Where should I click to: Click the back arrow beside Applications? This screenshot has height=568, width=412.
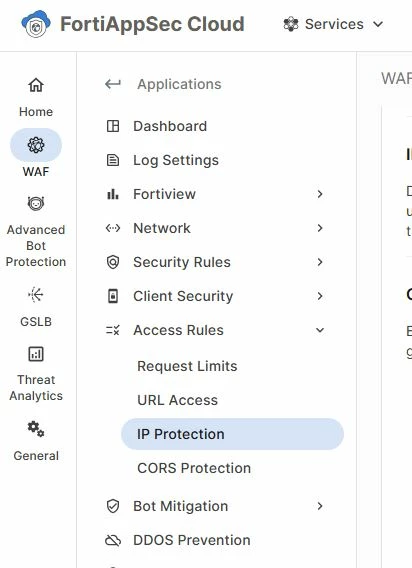(x=113, y=84)
